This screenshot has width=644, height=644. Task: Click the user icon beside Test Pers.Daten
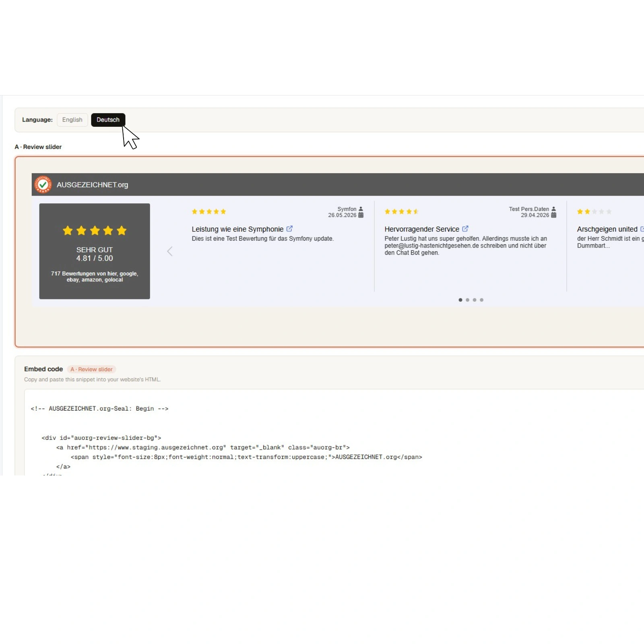click(x=554, y=209)
